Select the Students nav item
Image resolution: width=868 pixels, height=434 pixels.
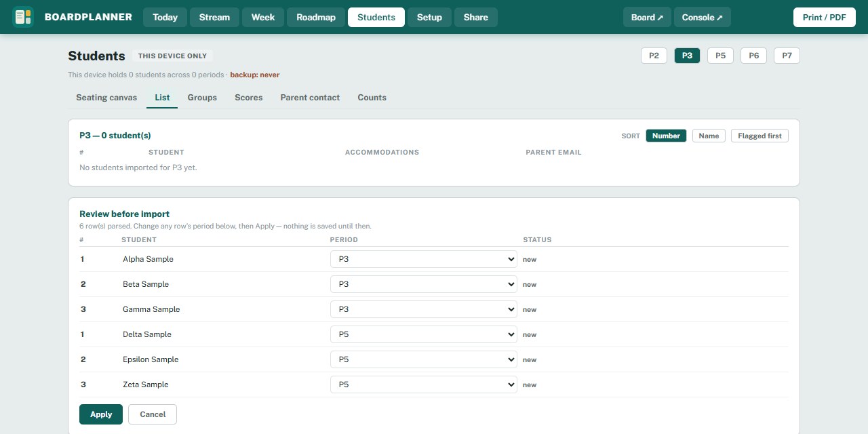click(376, 17)
